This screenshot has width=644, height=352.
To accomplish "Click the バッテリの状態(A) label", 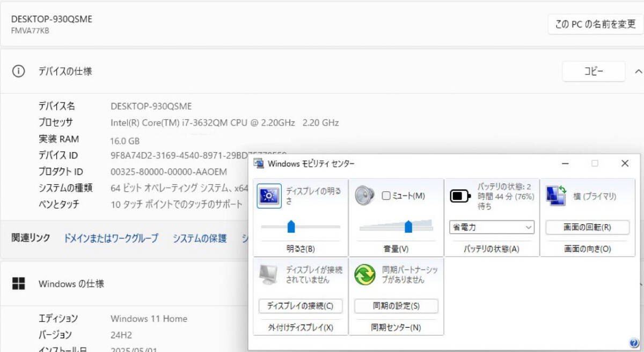I will tap(492, 249).
